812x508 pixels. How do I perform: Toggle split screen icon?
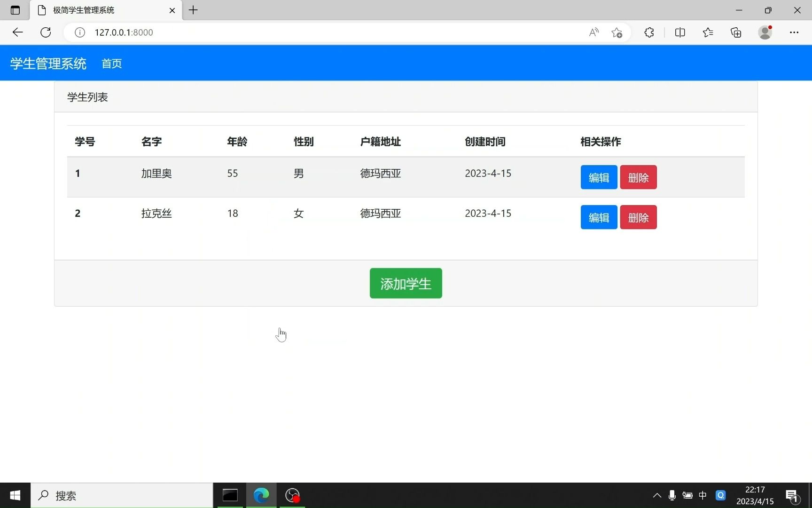(680, 32)
